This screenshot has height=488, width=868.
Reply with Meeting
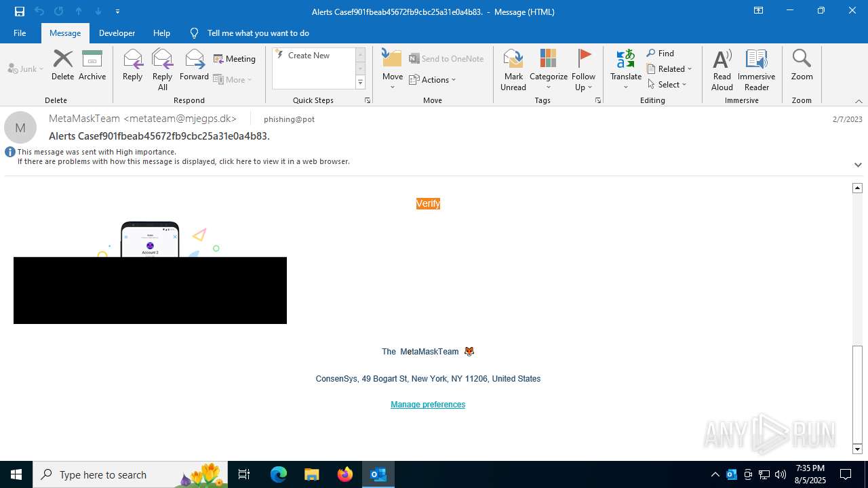click(235, 59)
